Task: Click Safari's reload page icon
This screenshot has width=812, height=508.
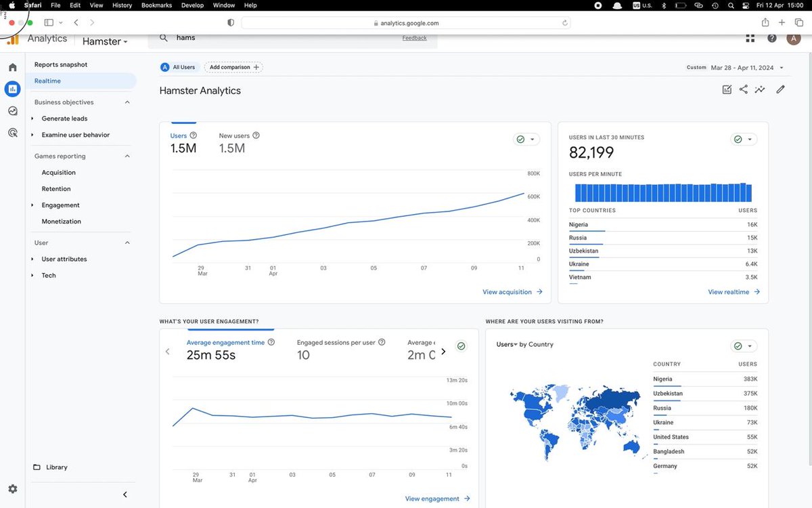Action: (x=564, y=22)
